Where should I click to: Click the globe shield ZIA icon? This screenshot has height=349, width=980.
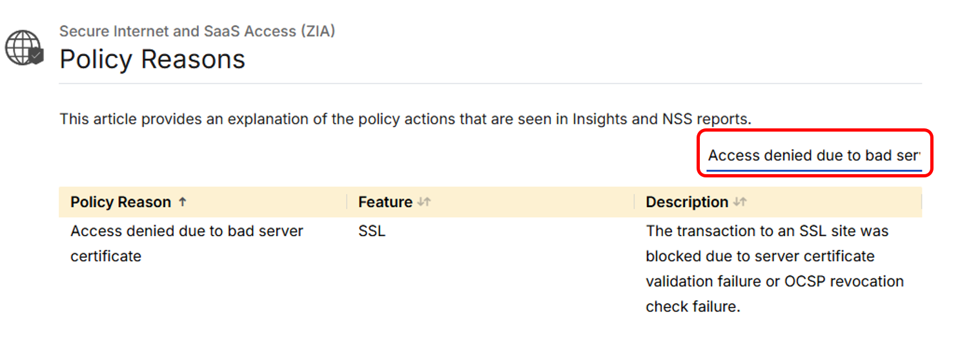(x=23, y=47)
